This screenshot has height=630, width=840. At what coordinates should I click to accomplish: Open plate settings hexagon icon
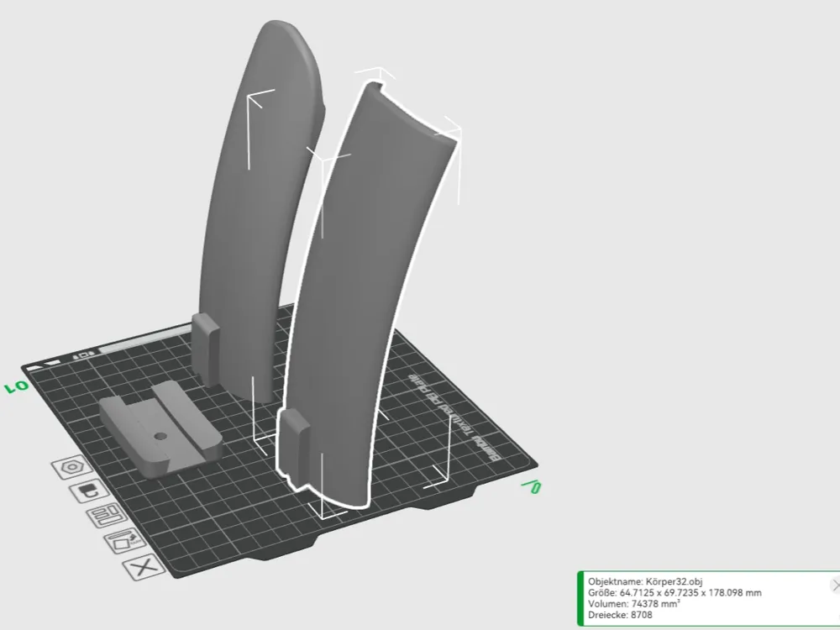pyautogui.click(x=71, y=466)
